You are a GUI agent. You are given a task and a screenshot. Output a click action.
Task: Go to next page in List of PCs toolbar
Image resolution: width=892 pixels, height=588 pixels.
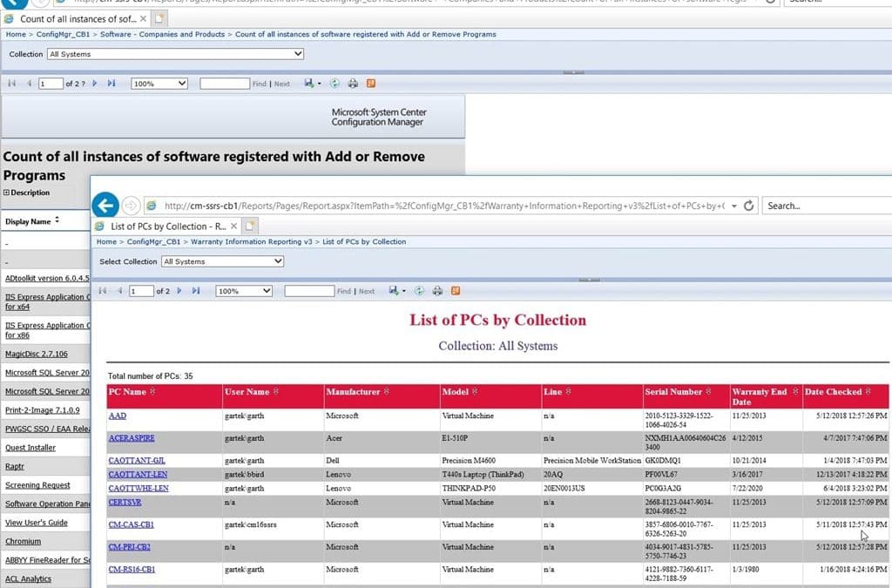click(x=179, y=291)
